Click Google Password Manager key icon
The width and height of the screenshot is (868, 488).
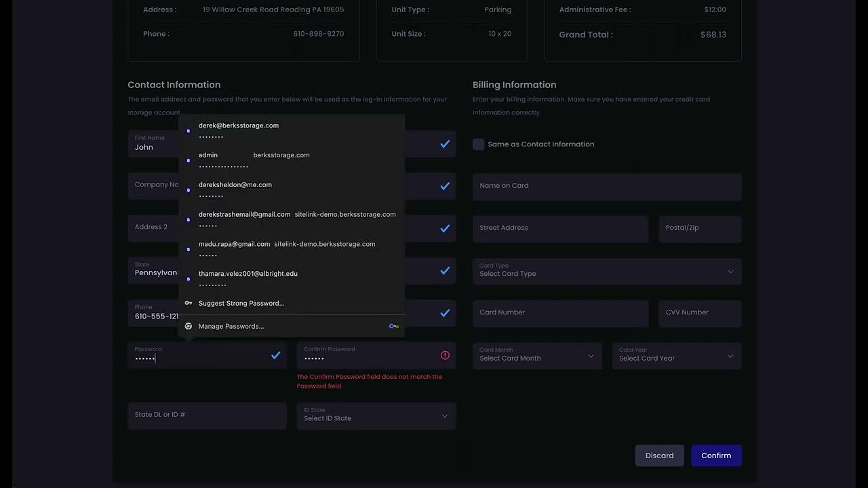393,326
